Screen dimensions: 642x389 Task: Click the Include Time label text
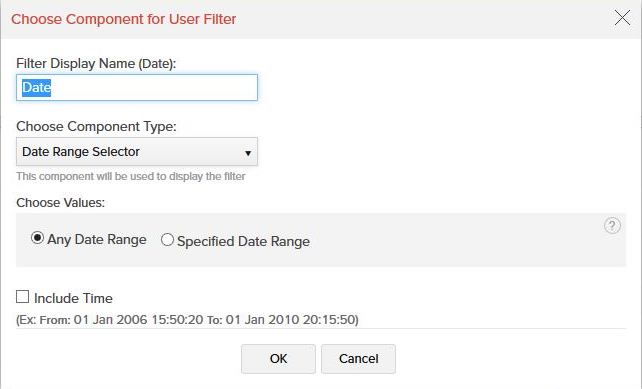point(73,299)
